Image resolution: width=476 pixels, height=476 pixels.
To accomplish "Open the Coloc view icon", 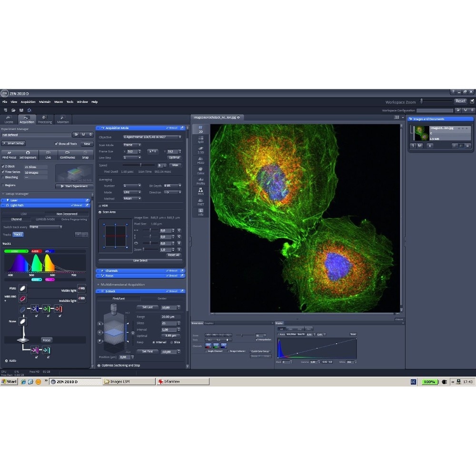I will coord(200,170).
